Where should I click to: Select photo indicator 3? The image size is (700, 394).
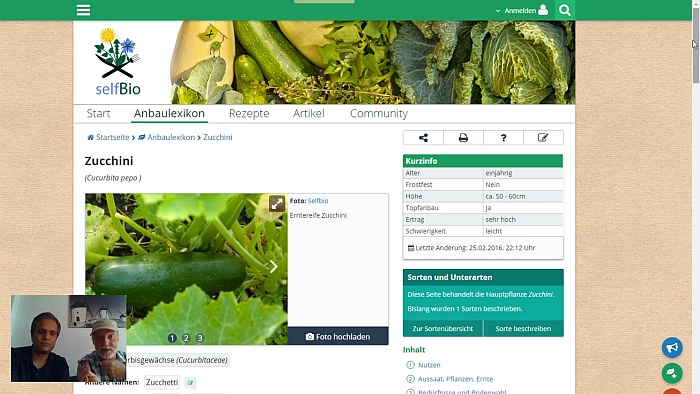200,338
